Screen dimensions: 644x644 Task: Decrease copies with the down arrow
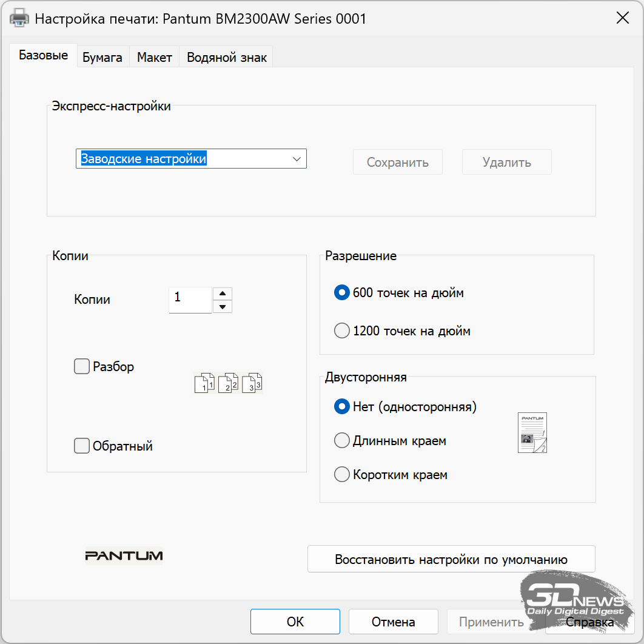(223, 307)
